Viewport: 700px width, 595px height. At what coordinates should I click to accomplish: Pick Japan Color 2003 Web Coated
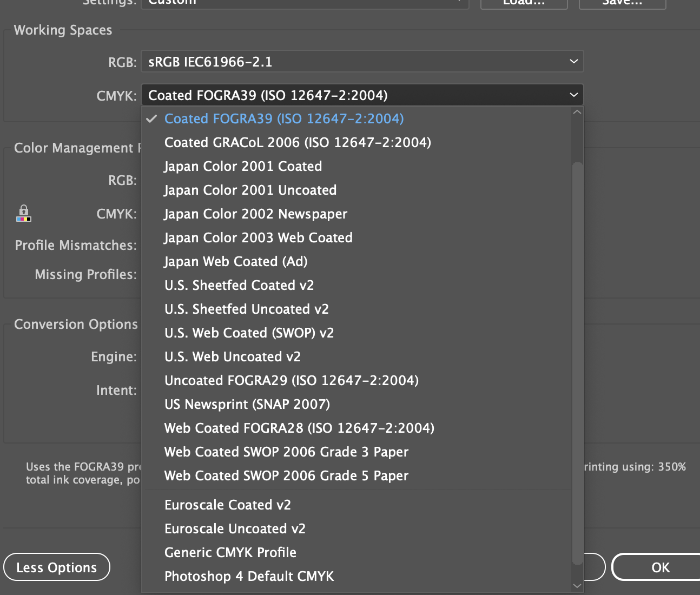[356, 237]
